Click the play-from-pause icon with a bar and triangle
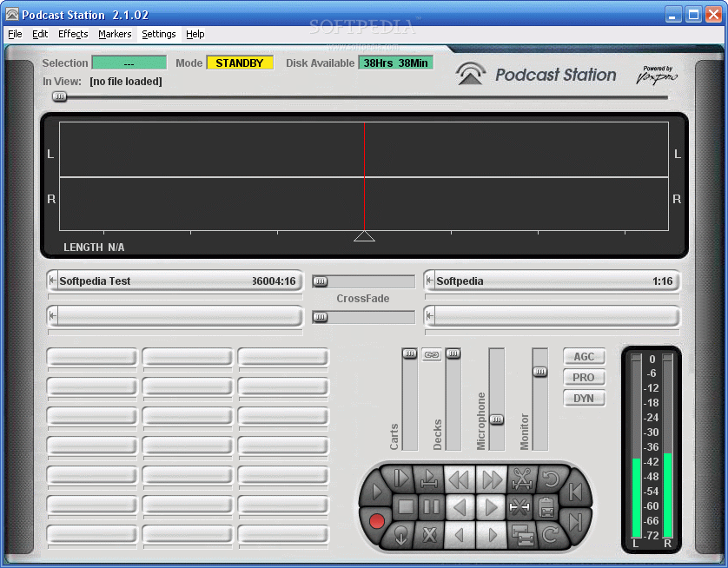 pos(400,479)
